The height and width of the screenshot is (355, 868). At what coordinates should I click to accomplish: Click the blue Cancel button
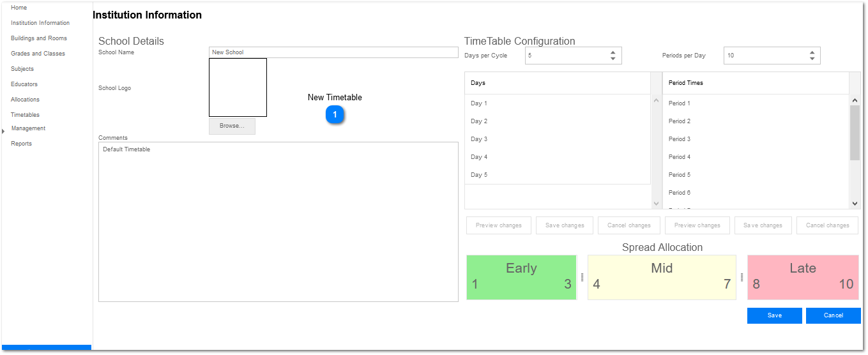click(x=834, y=315)
